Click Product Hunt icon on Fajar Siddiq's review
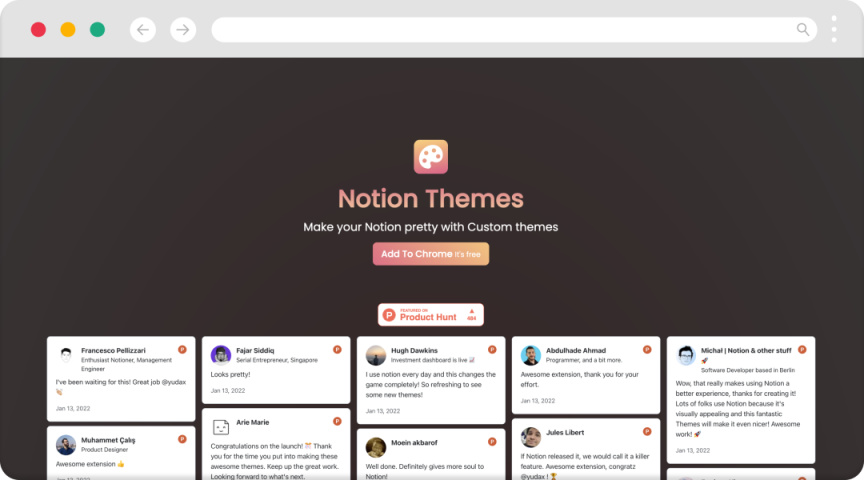864x480 pixels. (337, 349)
